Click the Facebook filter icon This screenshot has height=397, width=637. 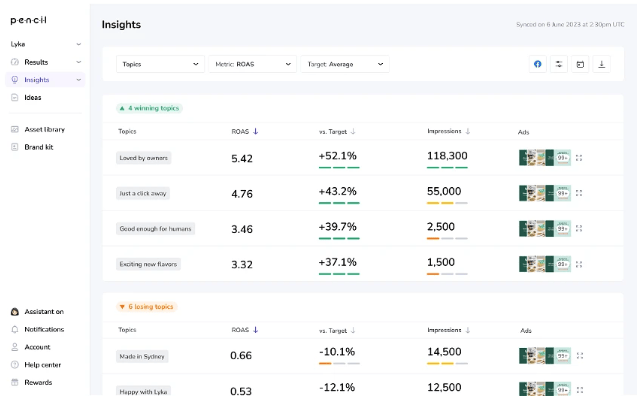click(537, 64)
